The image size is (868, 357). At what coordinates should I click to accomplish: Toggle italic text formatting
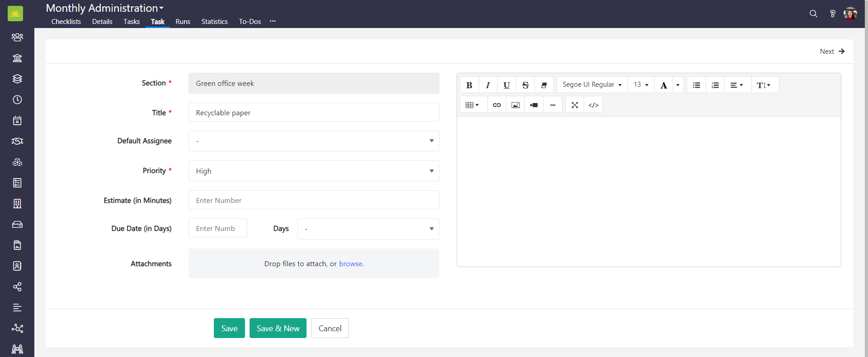point(488,85)
